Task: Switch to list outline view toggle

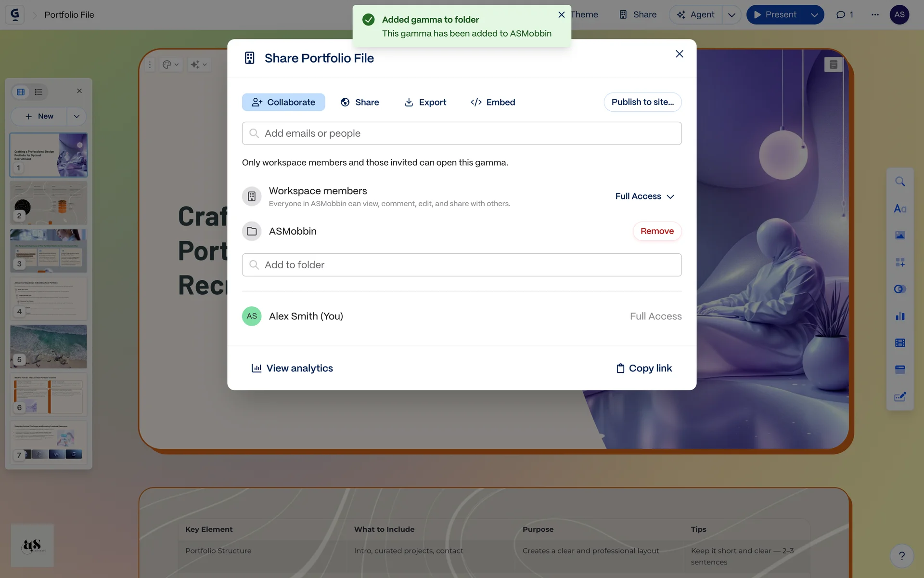Action: [38, 92]
